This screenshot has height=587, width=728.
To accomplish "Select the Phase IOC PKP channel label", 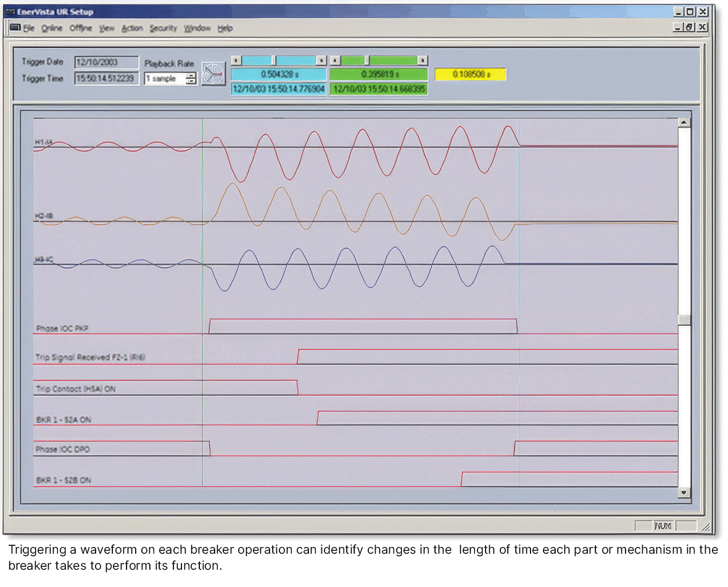I will coord(62,329).
